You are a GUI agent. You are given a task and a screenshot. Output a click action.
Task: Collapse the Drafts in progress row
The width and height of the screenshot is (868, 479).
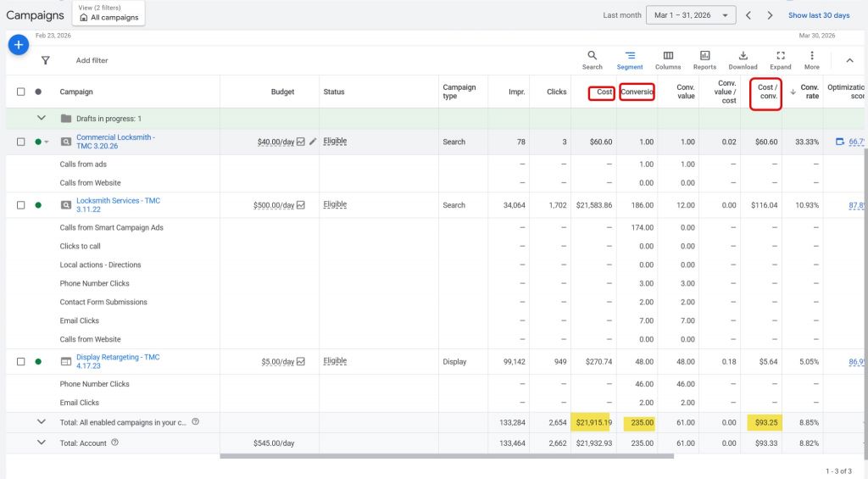coord(41,118)
